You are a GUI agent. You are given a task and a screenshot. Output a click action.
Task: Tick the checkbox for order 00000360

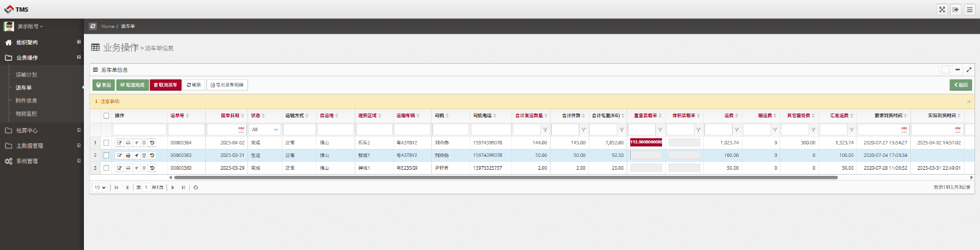pyautogui.click(x=106, y=168)
